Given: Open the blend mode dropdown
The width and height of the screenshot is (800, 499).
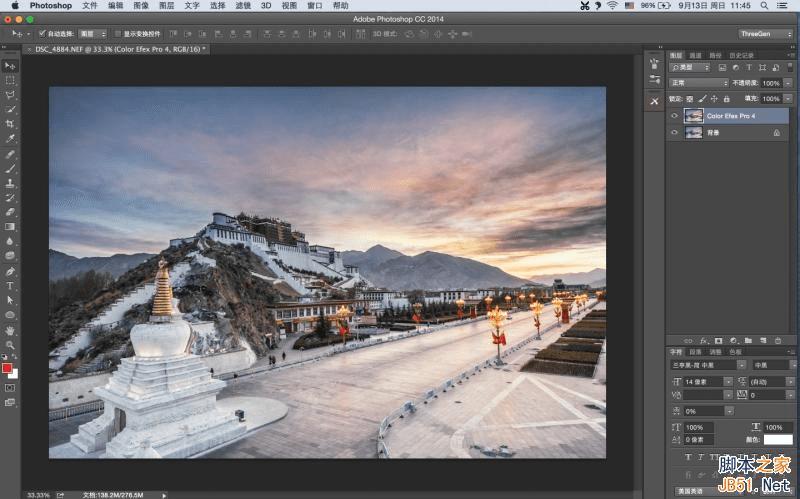Looking at the screenshot, I should [699, 83].
